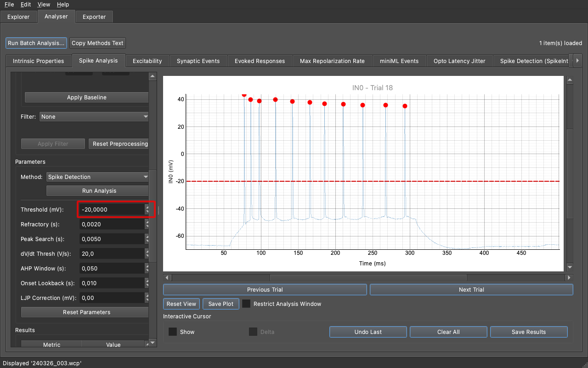Adjust dV/dt Thresh stepper

[147, 254]
